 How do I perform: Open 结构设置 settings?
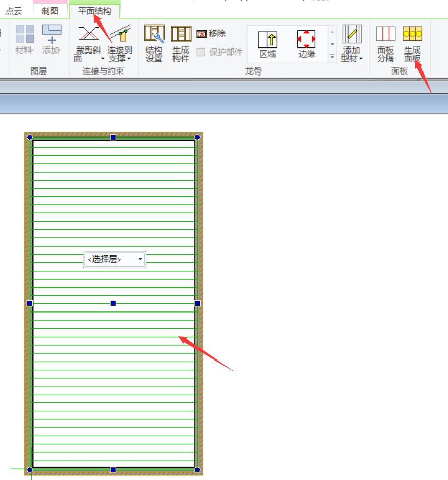click(154, 43)
